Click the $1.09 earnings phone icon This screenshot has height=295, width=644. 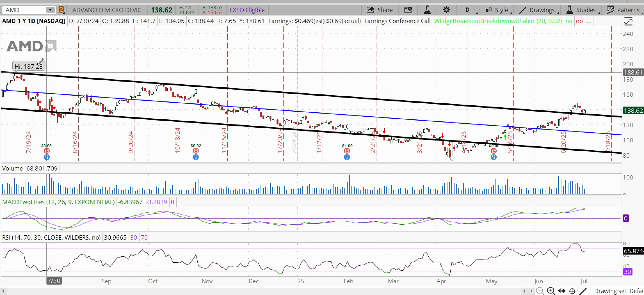click(x=347, y=151)
